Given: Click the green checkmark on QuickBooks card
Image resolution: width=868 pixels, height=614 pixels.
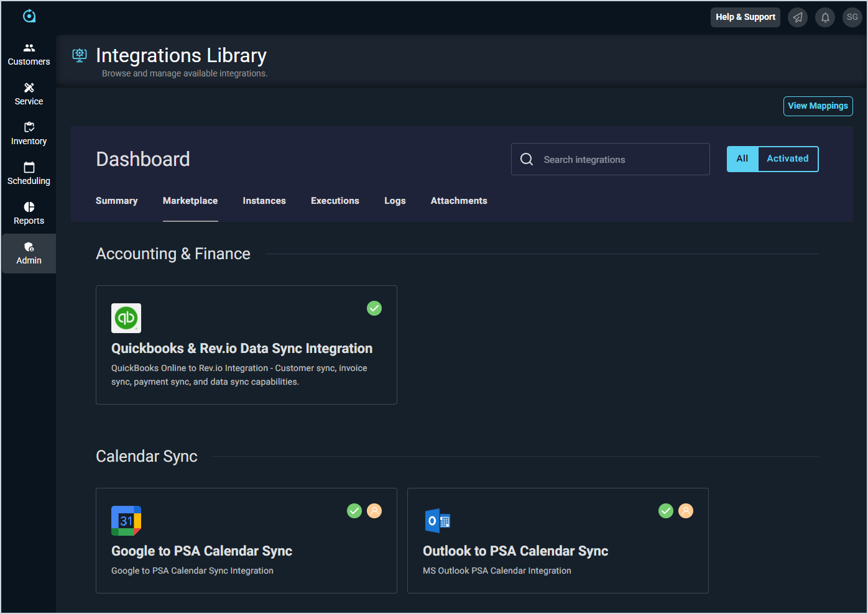Looking at the screenshot, I should (374, 308).
